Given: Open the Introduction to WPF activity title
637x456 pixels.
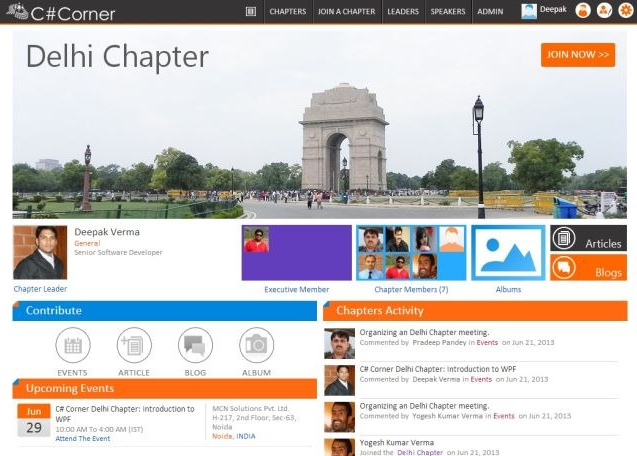Looking at the screenshot, I should [x=438, y=369].
